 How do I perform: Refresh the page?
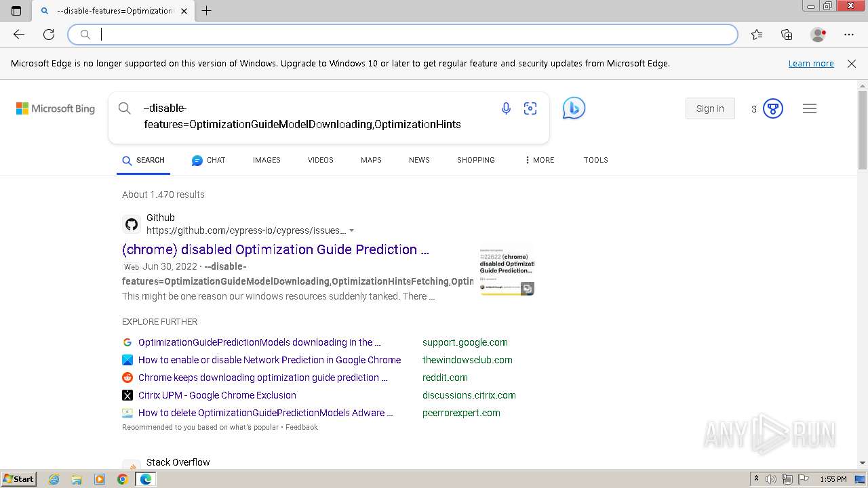[49, 35]
